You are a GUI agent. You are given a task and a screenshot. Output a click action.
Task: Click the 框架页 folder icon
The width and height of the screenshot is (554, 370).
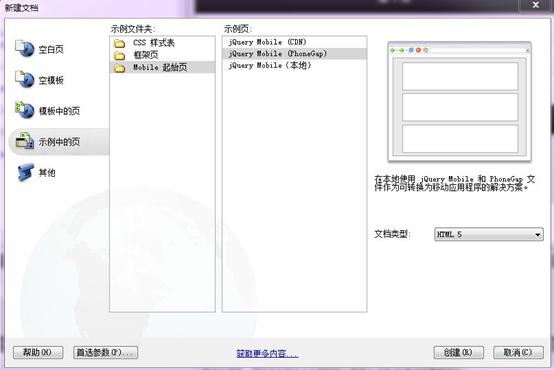[119, 55]
